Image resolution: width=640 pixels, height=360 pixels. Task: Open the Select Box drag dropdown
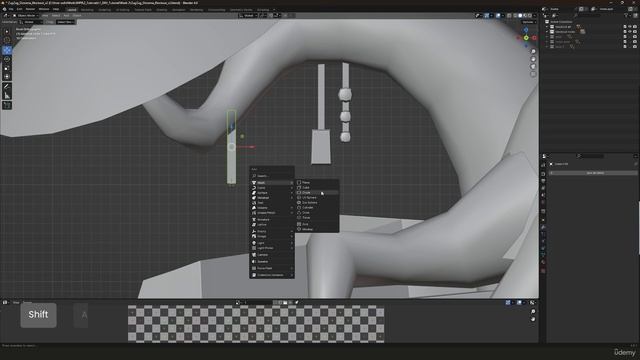pyautogui.click(x=65, y=22)
